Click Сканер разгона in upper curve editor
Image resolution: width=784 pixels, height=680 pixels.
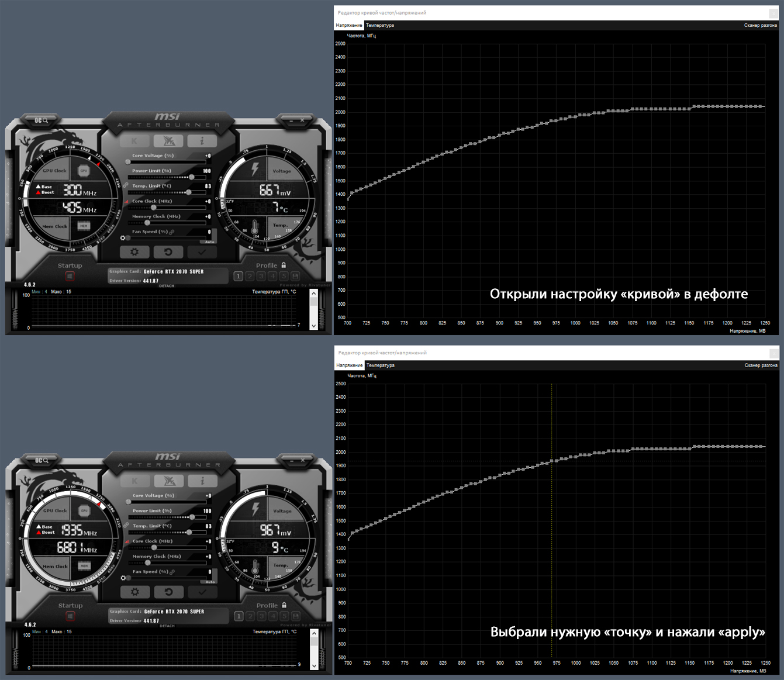pos(761,26)
